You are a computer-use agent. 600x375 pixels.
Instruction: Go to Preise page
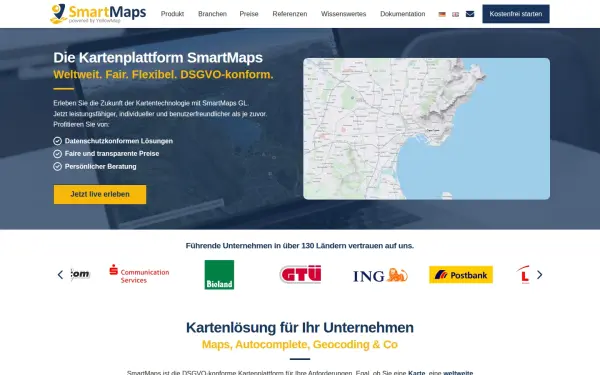[x=249, y=14]
